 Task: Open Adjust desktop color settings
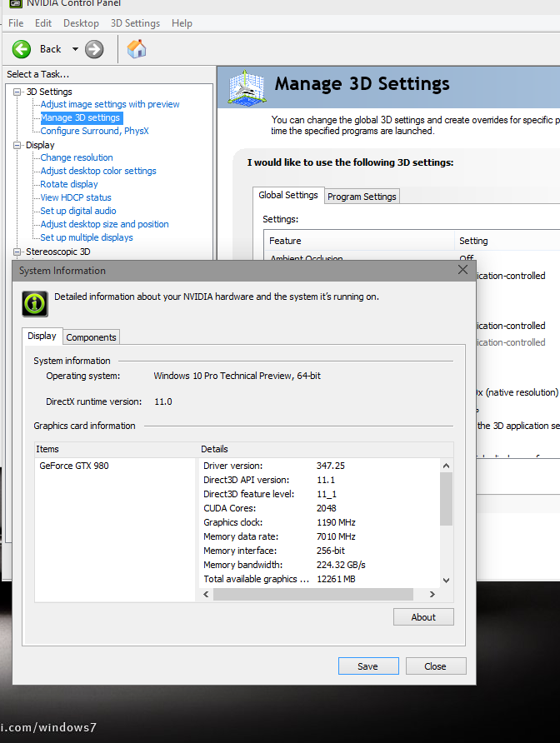point(98,171)
